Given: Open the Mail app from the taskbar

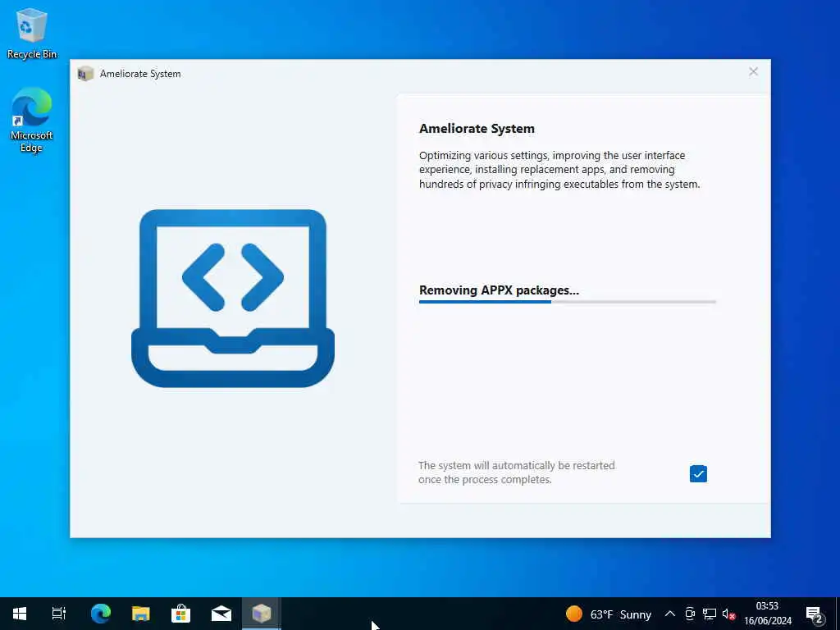Looking at the screenshot, I should [221, 614].
